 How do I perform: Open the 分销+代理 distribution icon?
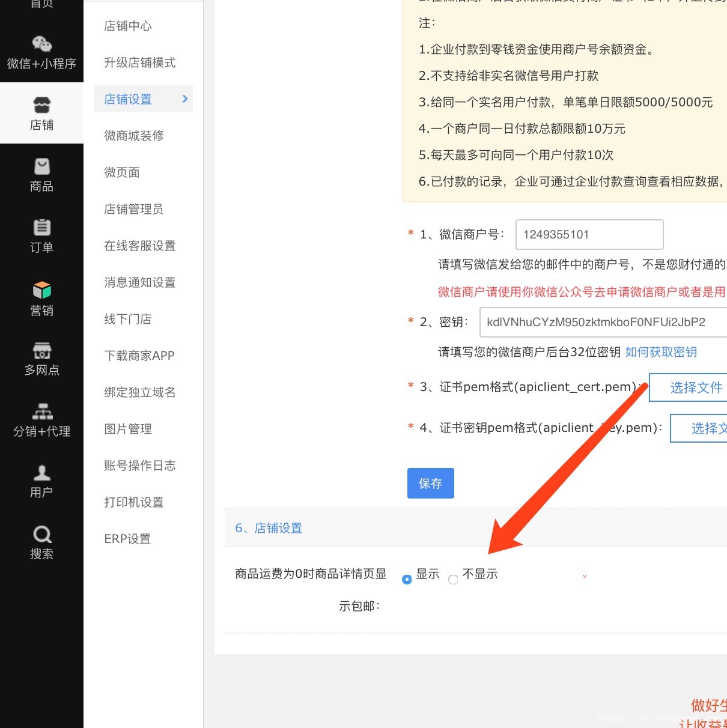click(x=41, y=411)
